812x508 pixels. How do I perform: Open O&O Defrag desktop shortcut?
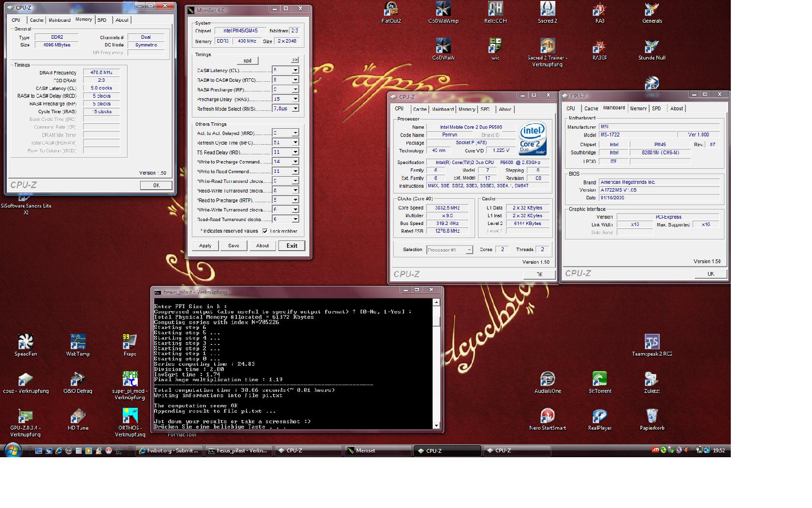tap(78, 383)
